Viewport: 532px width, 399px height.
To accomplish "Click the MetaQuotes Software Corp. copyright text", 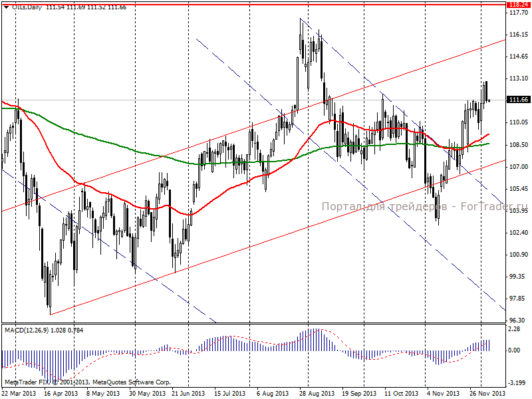I will coord(132,382).
